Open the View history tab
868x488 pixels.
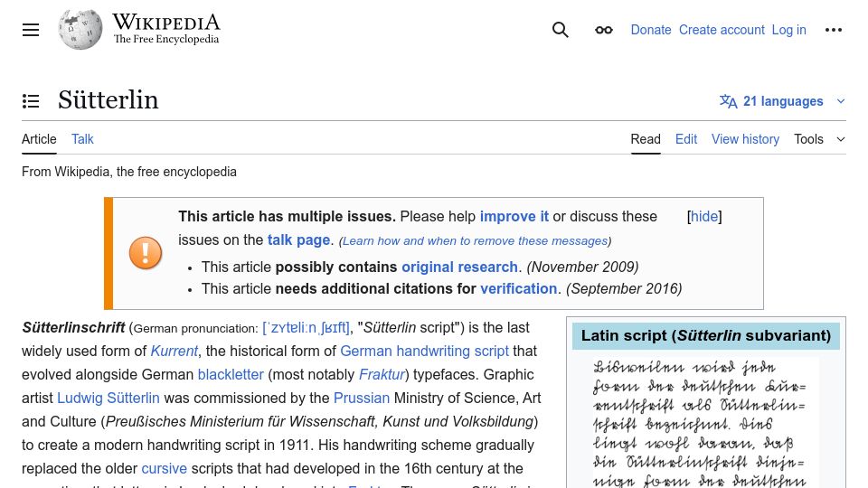pos(745,139)
